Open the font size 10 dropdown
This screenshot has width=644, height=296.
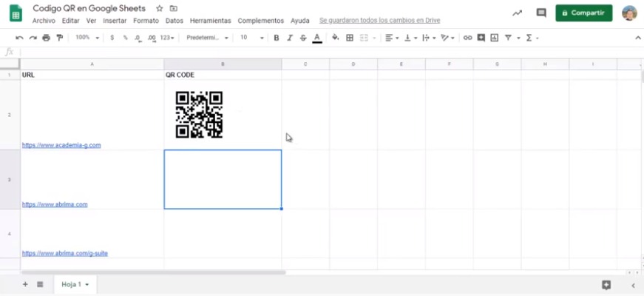[x=252, y=38]
